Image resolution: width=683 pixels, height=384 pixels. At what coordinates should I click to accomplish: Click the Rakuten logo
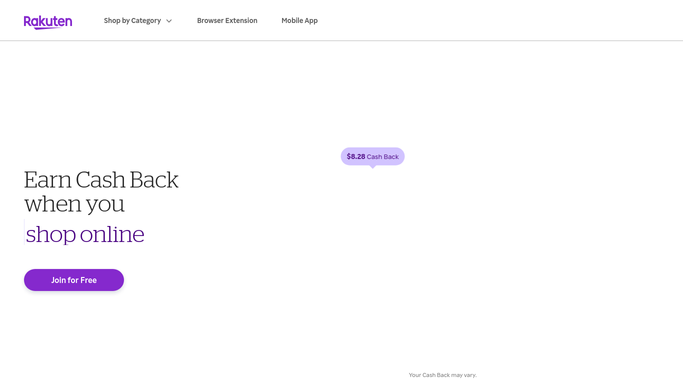(x=48, y=22)
